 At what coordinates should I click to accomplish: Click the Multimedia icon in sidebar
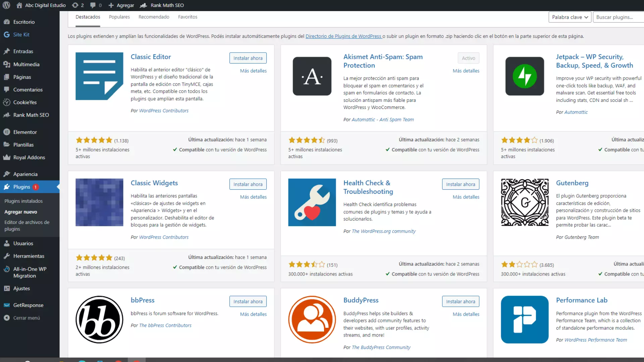(x=7, y=64)
